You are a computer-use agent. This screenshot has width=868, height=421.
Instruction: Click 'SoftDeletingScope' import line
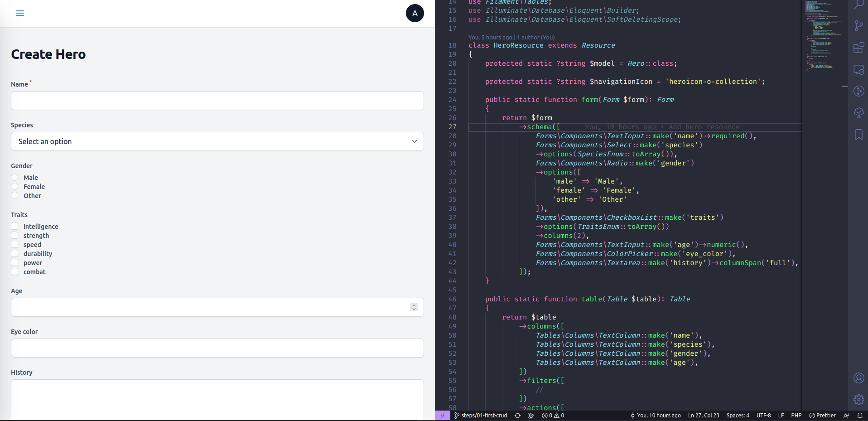point(574,19)
